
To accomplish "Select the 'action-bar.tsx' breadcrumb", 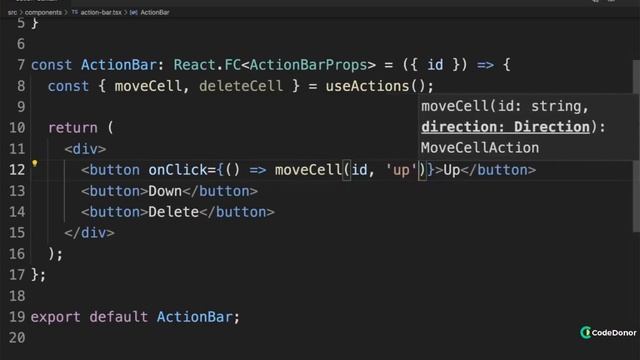I will coord(101,12).
